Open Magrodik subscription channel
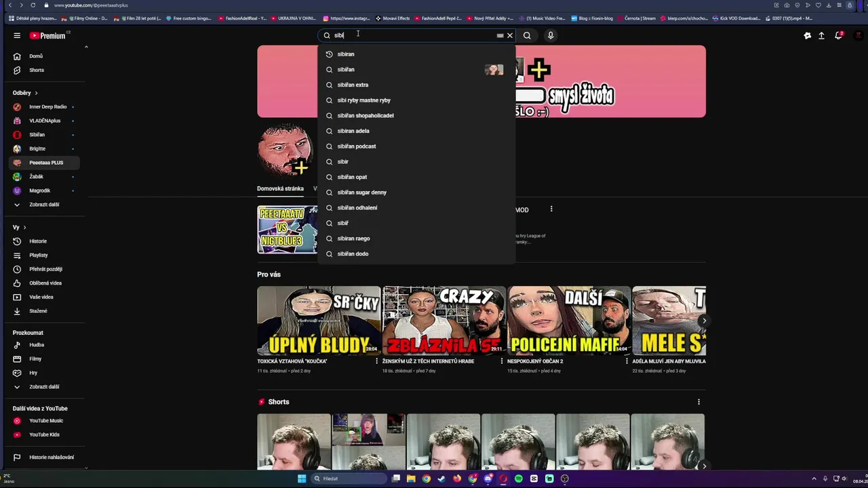868x488 pixels. pyautogui.click(x=45, y=190)
